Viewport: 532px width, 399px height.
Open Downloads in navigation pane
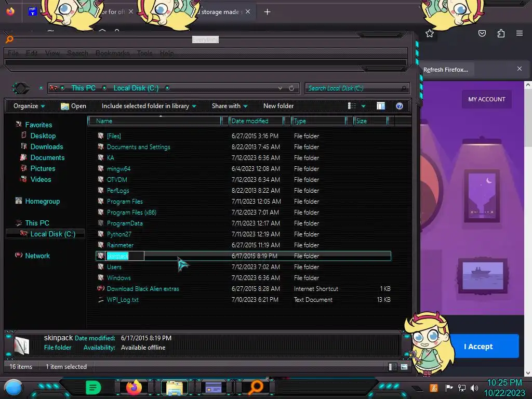click(46, 147)
